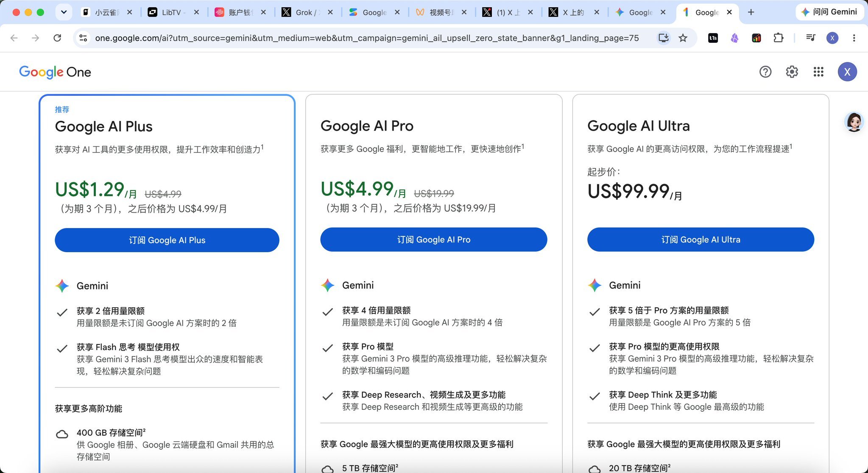Subscribe to Google AI Pro plan
The height and width of the screenshot is (473, 868).
pyautogui.click(x=433, y=239)
